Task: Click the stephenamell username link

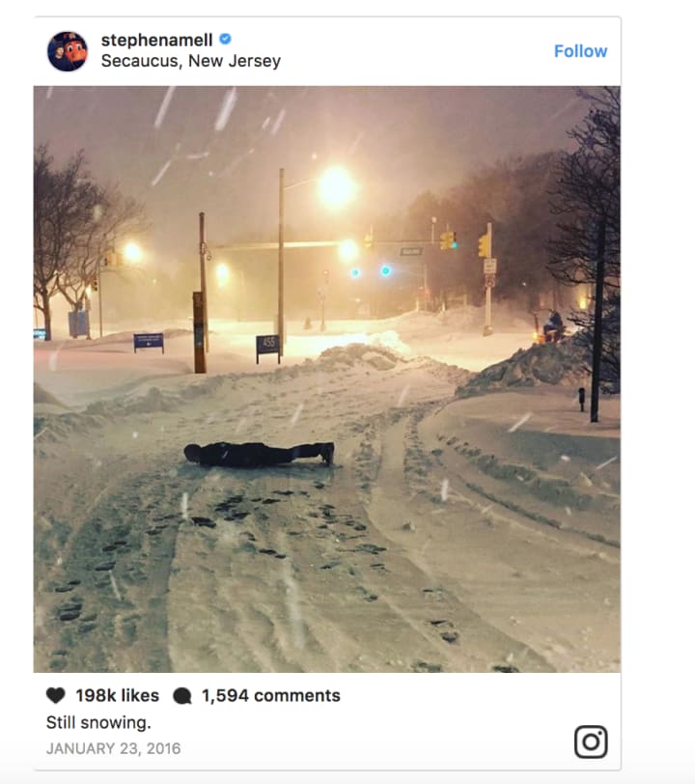Action: (156, 40)
